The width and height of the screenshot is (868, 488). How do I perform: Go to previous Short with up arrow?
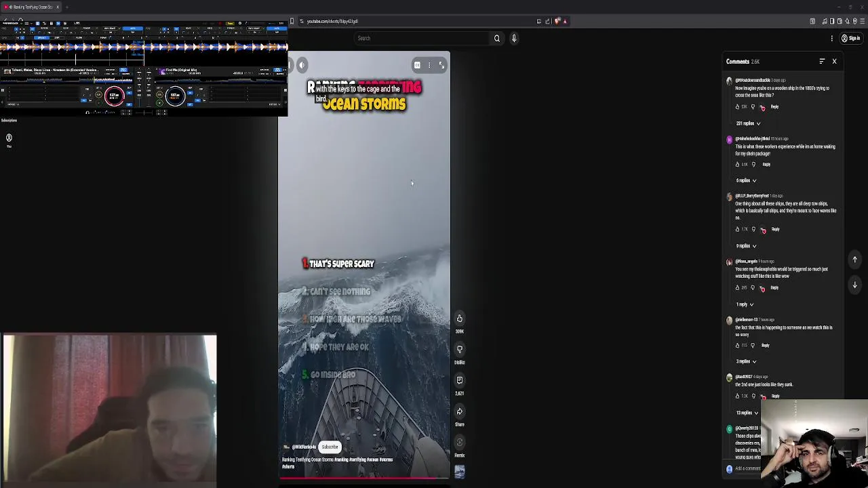point(854,260)
